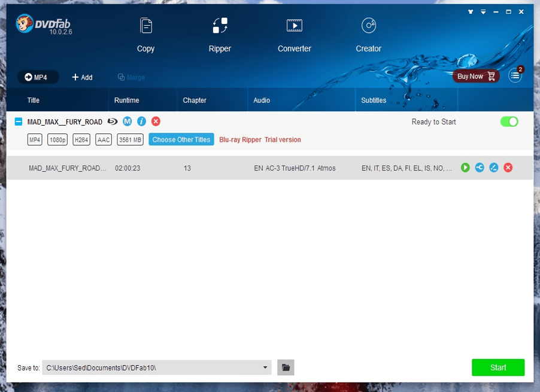The image size is (540, 392).
Task: Remove the source with the red X beside the title
Action: [156, 121]
